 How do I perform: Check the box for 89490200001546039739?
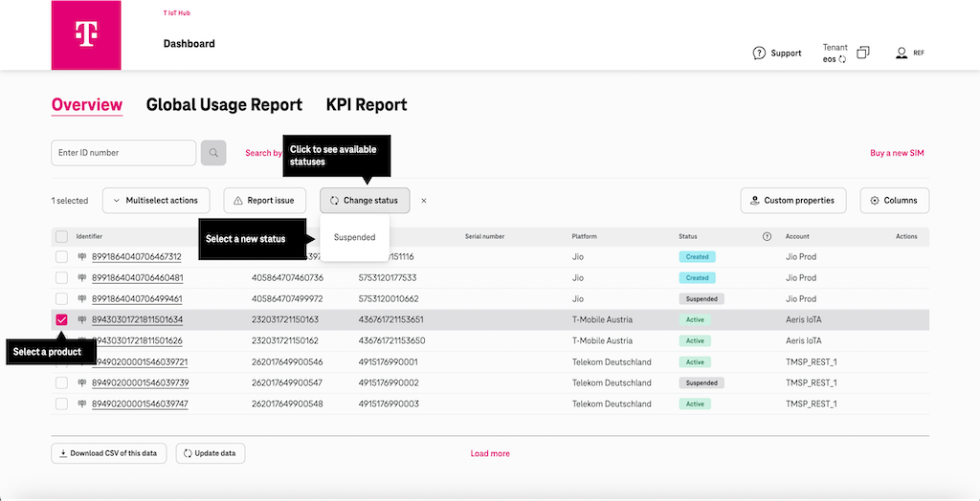[62, 383]
